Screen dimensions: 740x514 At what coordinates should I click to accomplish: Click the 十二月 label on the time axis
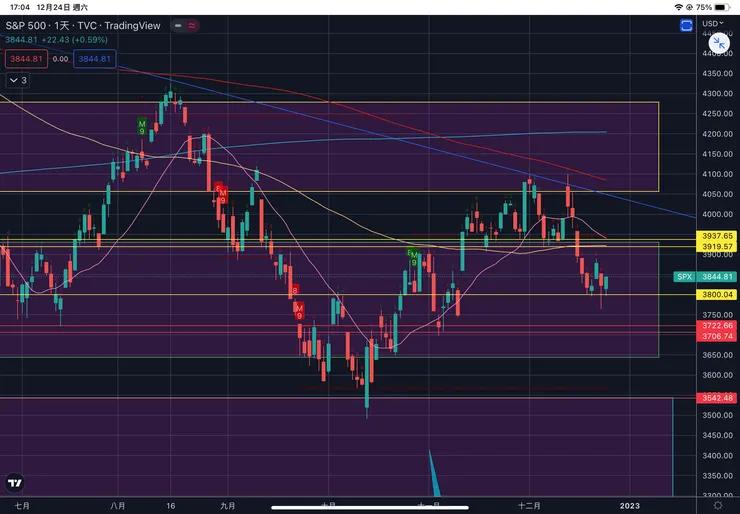(529, 506)
